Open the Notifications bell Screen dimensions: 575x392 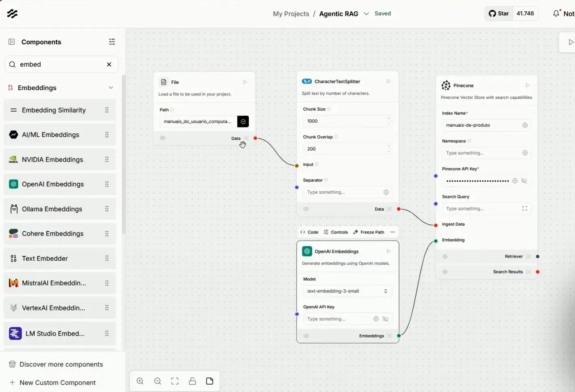coord(556,13)
